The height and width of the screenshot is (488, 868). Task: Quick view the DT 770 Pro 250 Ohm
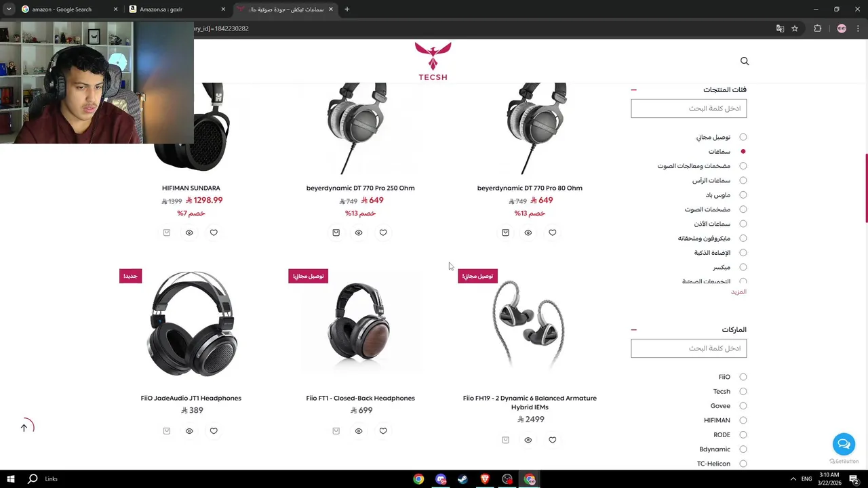(359, 232)
